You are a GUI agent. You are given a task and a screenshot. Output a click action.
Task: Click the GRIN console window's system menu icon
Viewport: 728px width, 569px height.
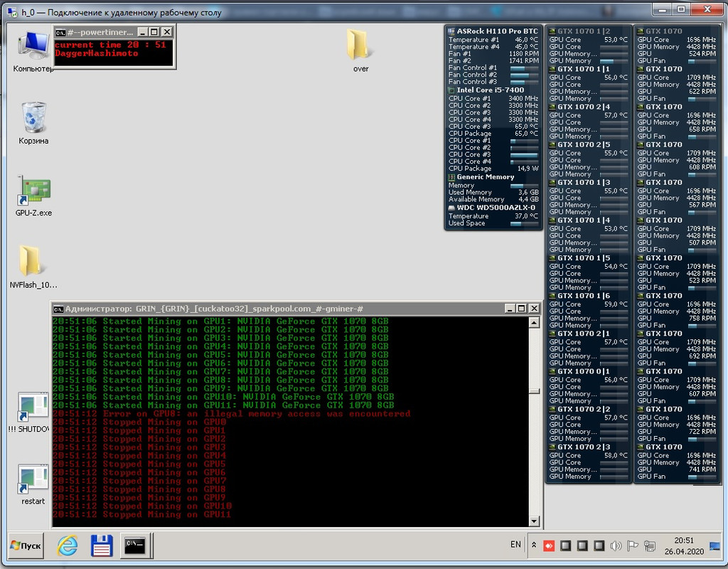pyautogui.click(x=58, y=309)
